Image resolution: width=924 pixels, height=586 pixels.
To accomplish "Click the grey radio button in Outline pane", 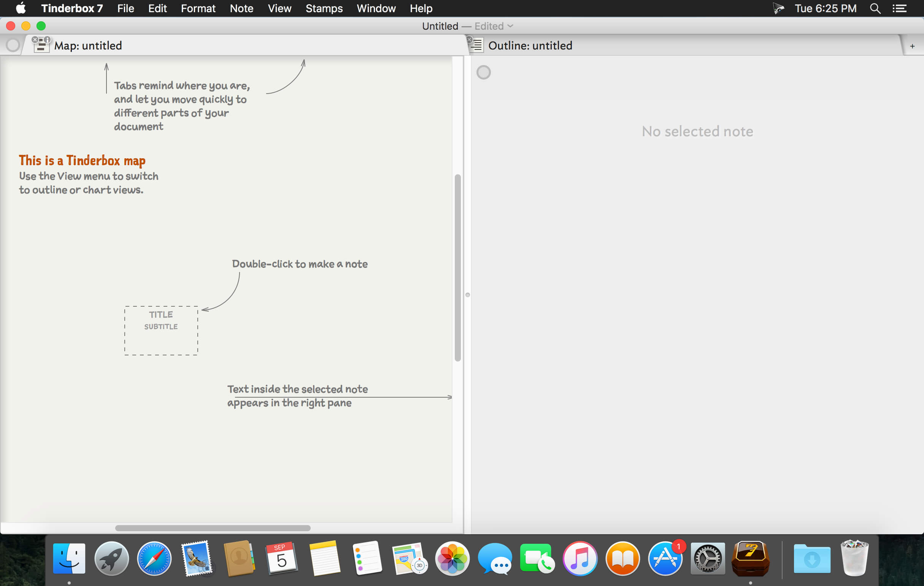I will [x=484, y=72].
